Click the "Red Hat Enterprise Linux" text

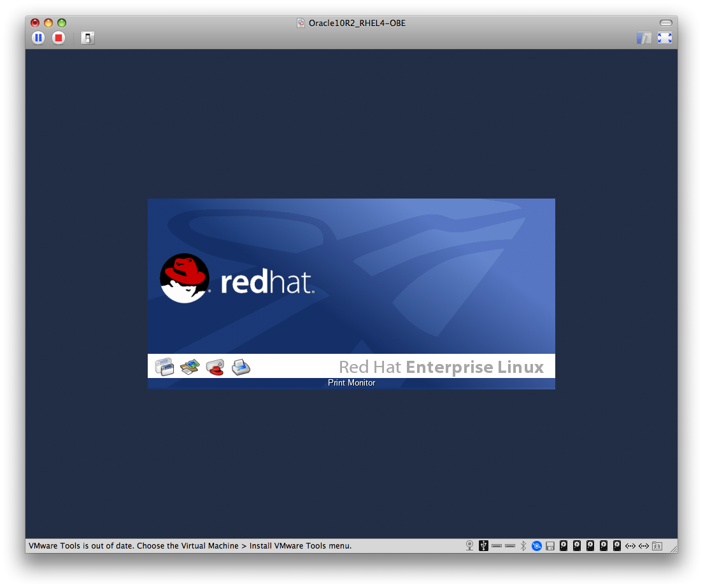pos(441,367)
